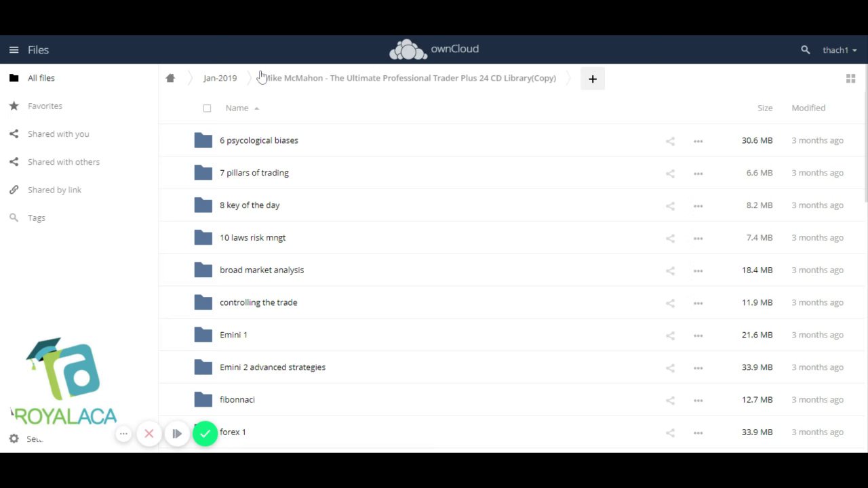
Task: Open the fibonnaci folder
Action: [x=237, y=400]
